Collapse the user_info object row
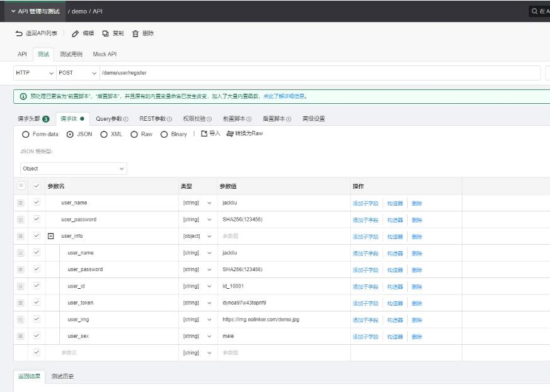 [x=51, y=236]
